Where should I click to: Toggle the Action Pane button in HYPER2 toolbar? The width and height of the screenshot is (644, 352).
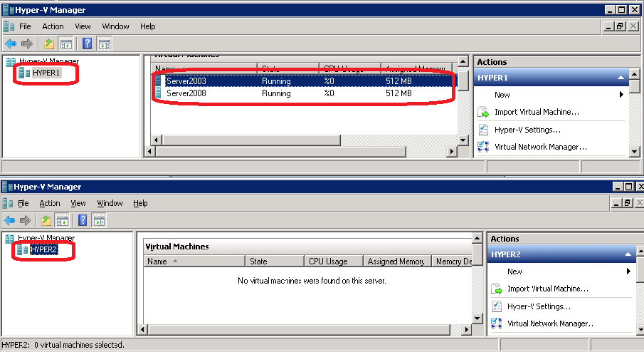pos(100,220)
